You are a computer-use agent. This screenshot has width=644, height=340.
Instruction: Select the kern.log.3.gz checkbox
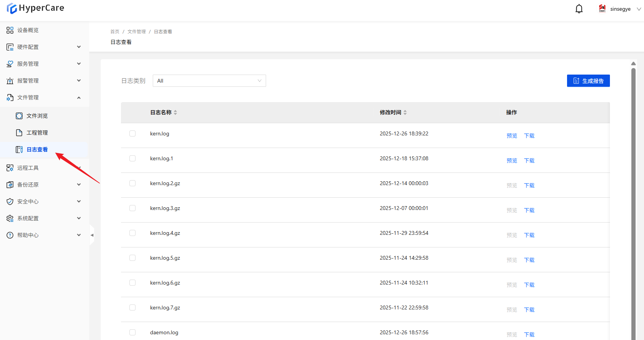point(132,208)
